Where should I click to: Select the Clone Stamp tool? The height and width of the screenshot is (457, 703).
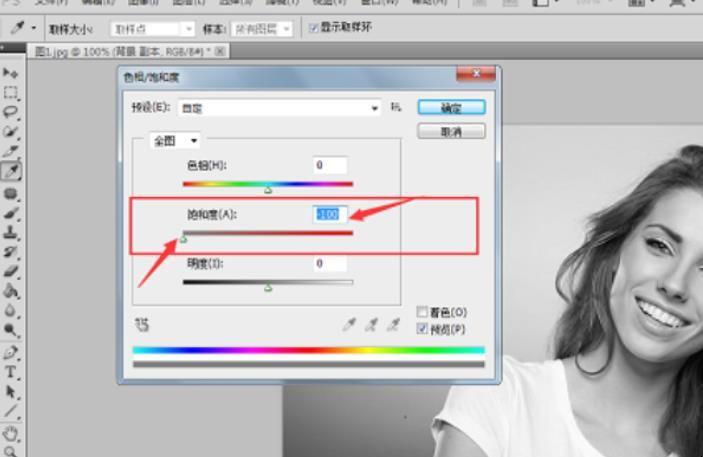11,232
